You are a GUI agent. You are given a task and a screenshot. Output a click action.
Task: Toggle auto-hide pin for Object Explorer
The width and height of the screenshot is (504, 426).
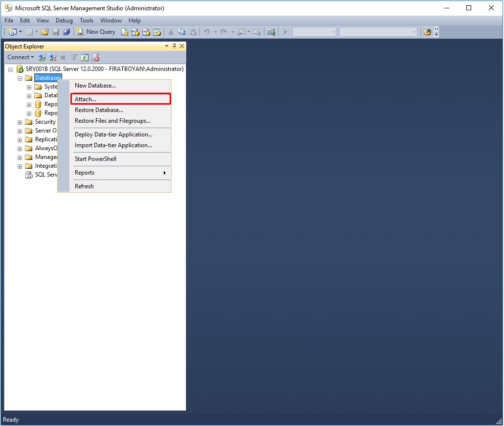[174, 46]
